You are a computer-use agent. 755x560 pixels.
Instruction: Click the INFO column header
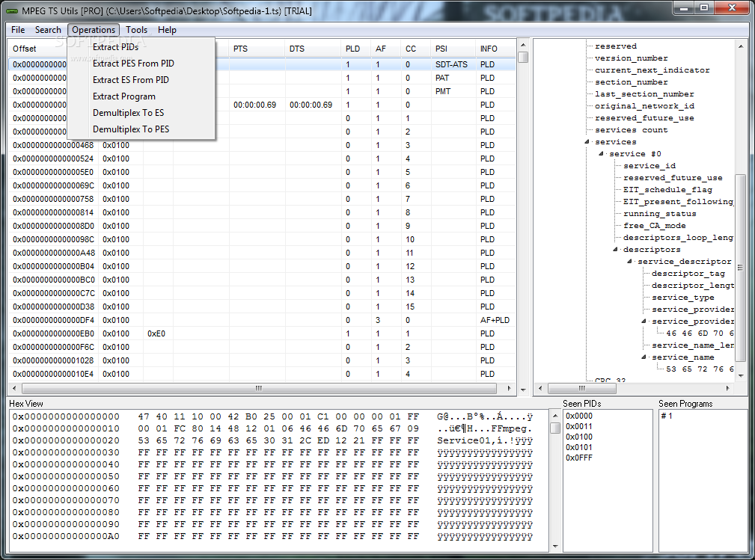[496, 49]
